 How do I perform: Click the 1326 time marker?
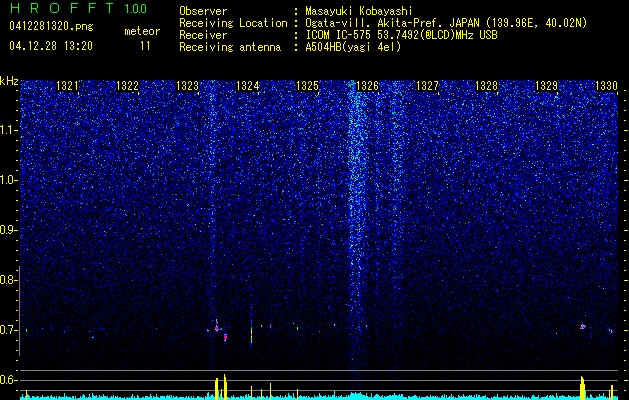[x=367, y=85]
